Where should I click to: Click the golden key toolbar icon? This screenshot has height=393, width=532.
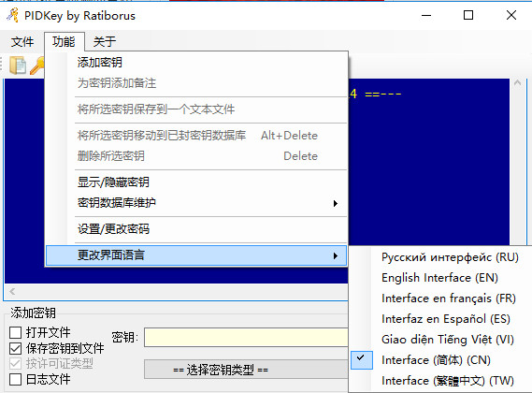pos(37,65)
